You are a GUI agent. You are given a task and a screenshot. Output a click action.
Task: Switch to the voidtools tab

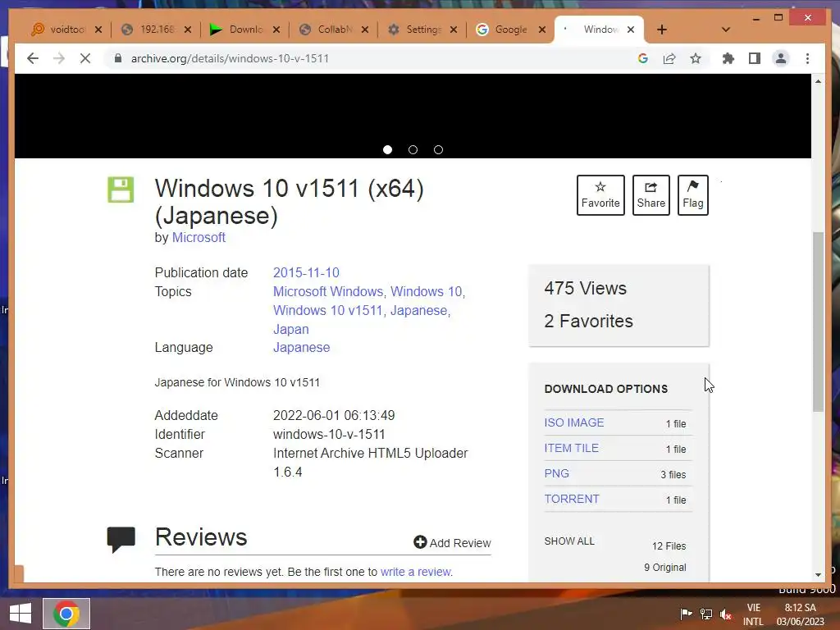(x=59, y=30)
